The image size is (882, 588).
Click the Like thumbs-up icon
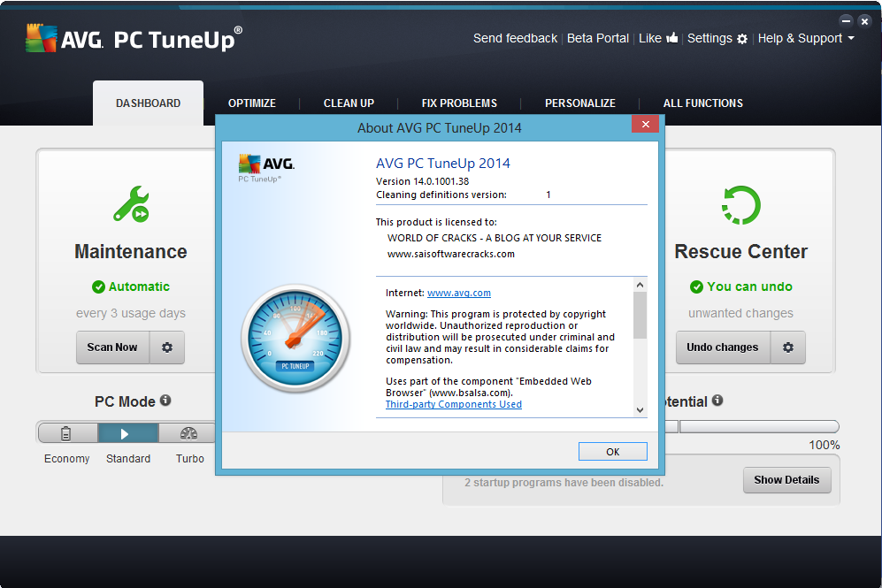pos(672,38)
